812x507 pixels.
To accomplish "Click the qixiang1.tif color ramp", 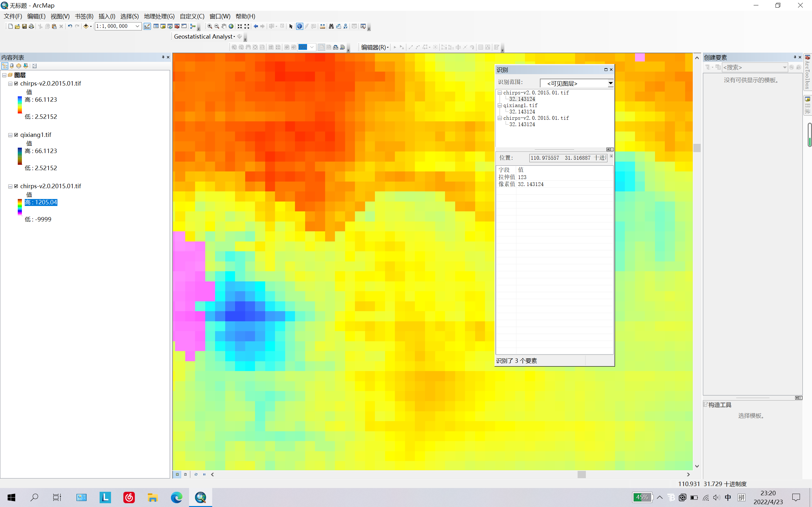I will click(20, 156).
